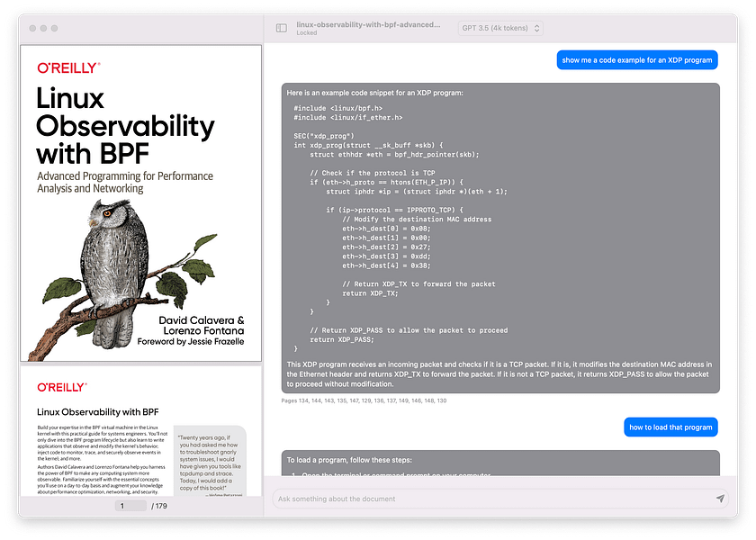Click the 'return XDP_PASS;' code line
The image size is (756, 540).
tap(341, 339)
